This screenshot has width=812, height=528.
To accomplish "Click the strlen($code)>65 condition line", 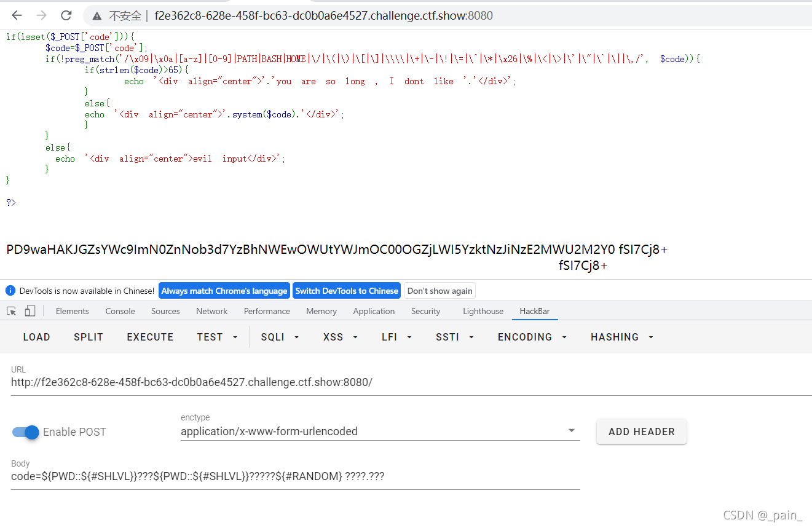I will (136, 70).
